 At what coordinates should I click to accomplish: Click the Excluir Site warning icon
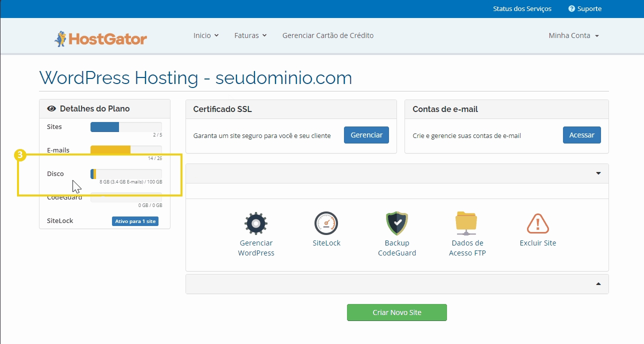[x=537, y=223]
